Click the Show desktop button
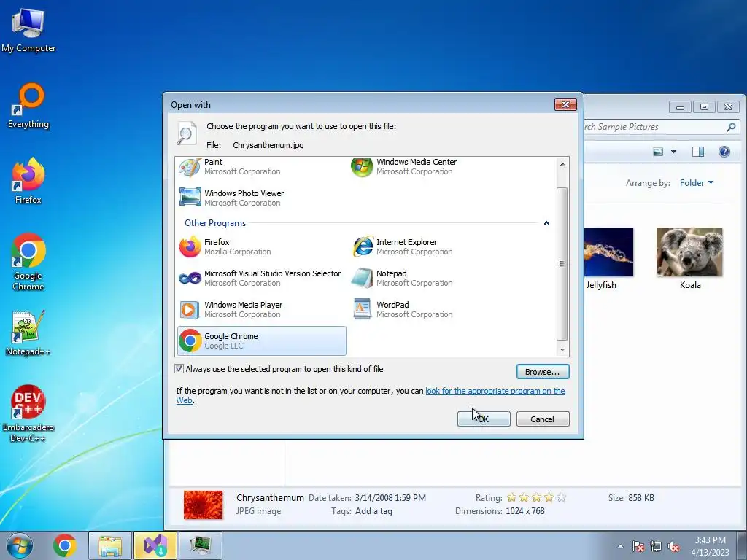 (x=742, y=545)
